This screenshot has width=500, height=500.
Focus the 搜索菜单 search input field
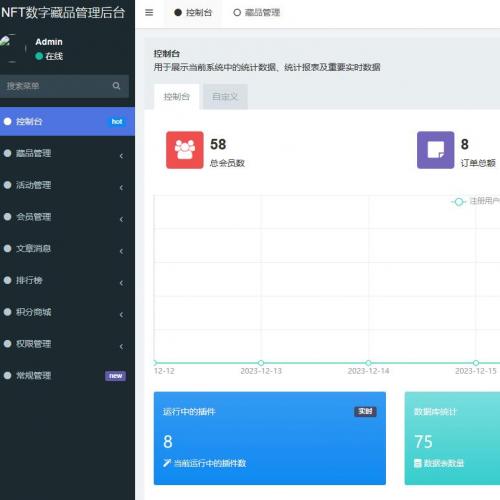point(57,86)
